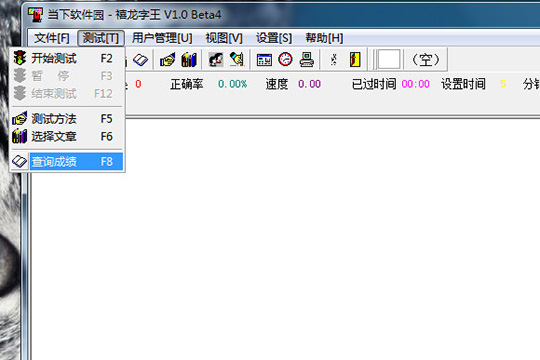The height and width of the screenshot is (360, 540).
Task: Click the 设置时间 label
Action: pos(464,84)
